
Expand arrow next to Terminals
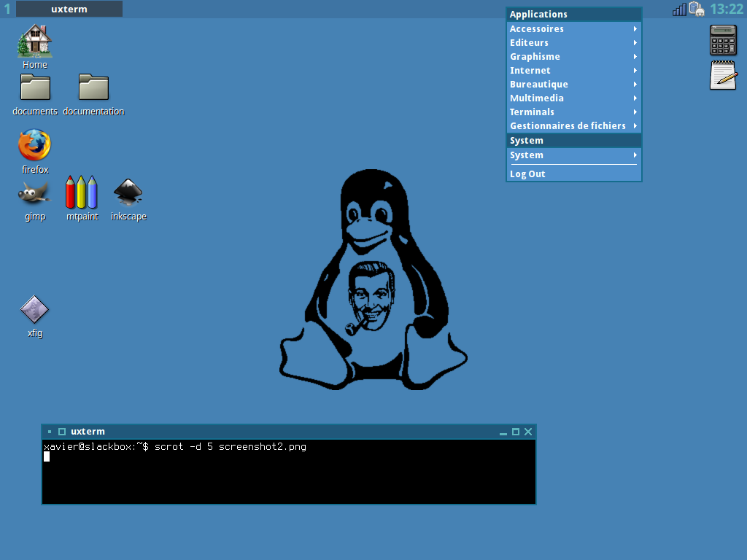coord(635,112)
